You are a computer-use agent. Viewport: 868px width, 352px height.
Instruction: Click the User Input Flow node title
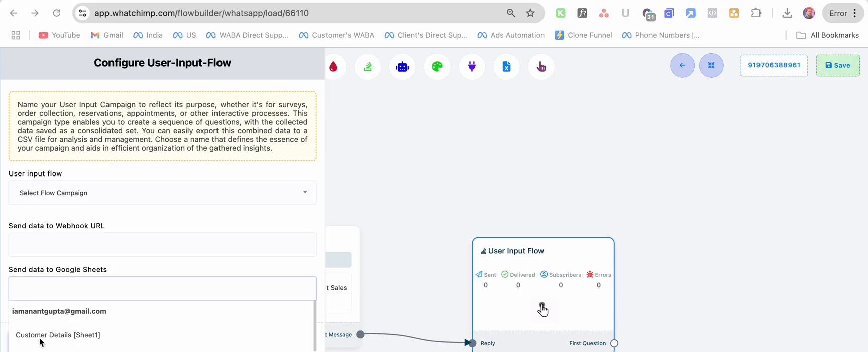pyautogui.click(x=516, y=251)
